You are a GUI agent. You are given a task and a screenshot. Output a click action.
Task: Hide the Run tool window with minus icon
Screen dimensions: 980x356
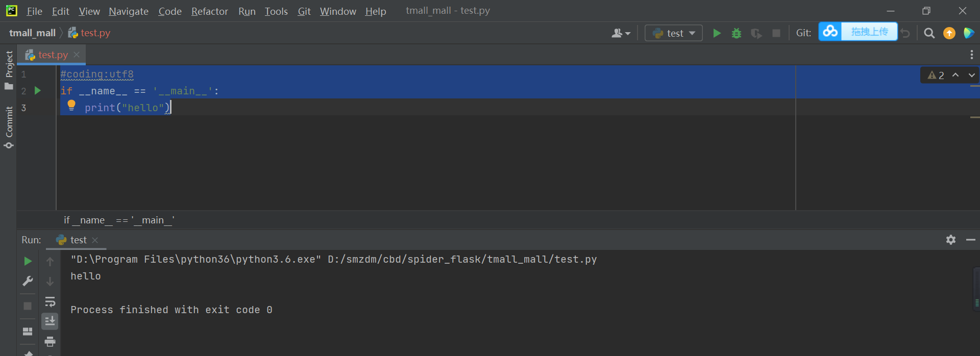click(x=970, y=240)
